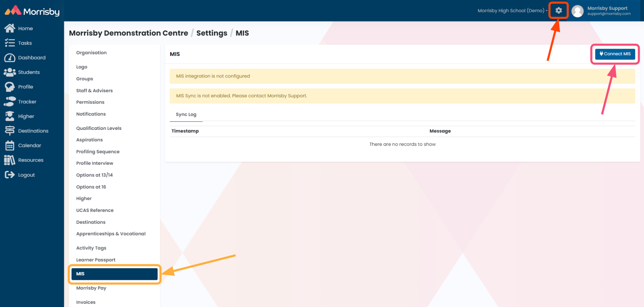Open Logo settings
The width and height of the screenshot is (644, 307).
point(82,67)
